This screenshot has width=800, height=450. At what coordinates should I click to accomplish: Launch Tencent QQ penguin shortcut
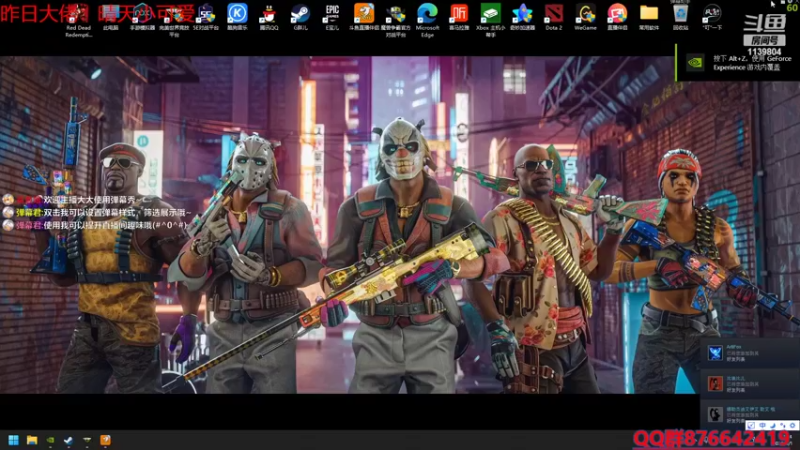coord(269,17)
